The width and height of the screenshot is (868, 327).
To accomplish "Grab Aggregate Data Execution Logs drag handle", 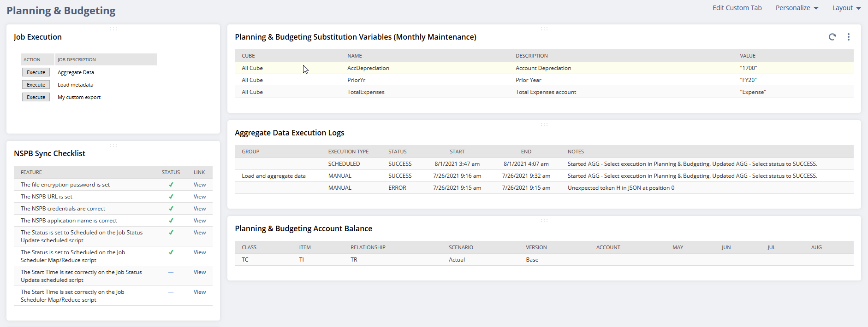I will [x=544, y=124].
